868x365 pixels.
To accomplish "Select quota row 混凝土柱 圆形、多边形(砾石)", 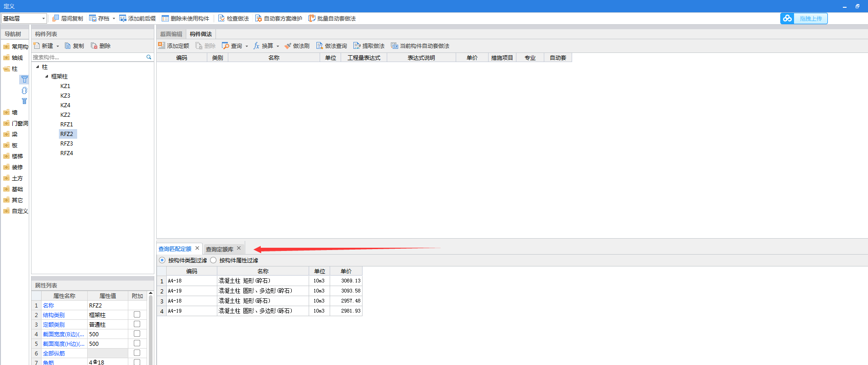I will (x=259, y=311).
